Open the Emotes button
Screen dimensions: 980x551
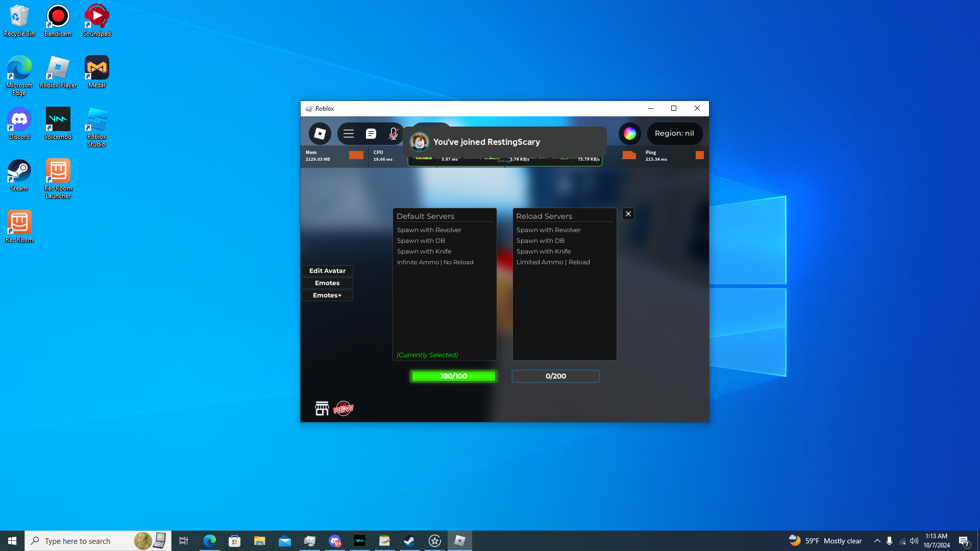(x=327, y=283)
